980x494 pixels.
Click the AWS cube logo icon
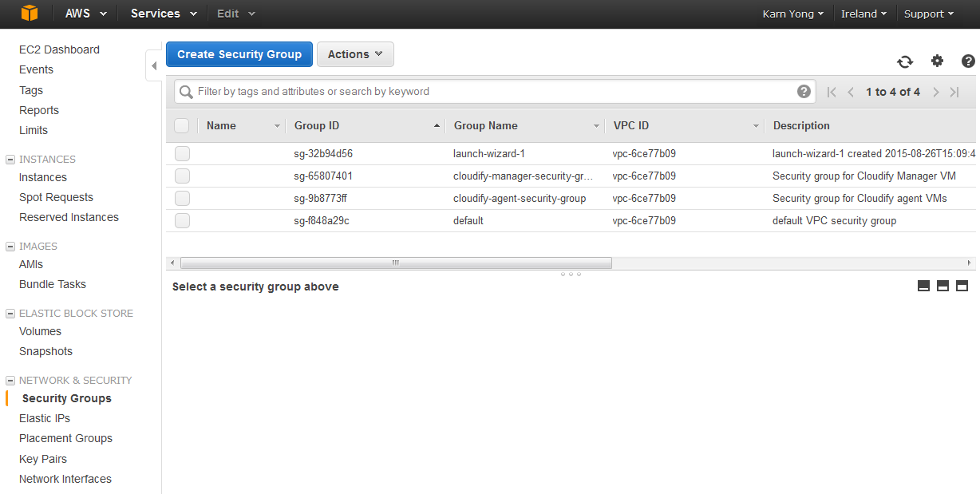[x=30, y=14]
